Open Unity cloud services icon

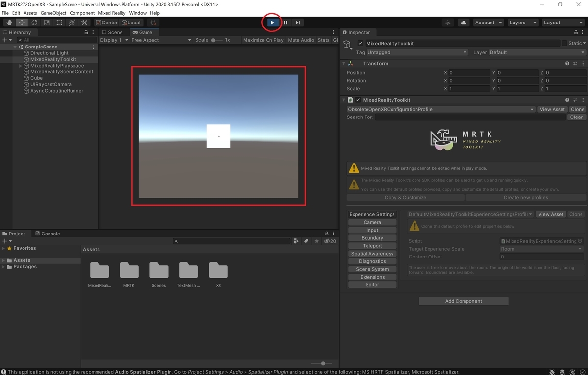464,23
